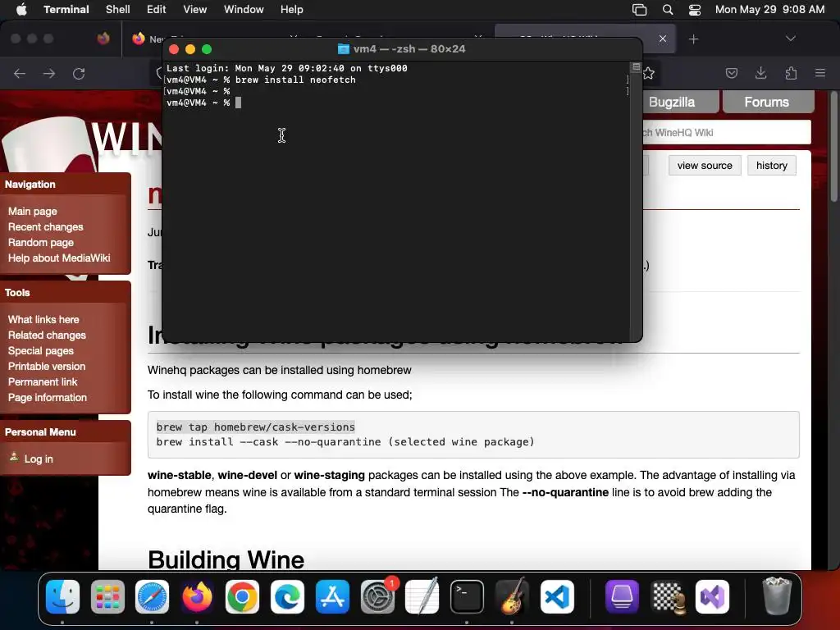Open the Shell menu
Image resolution: width=840 pixels, height=630 pixels.
click(118, 10)
